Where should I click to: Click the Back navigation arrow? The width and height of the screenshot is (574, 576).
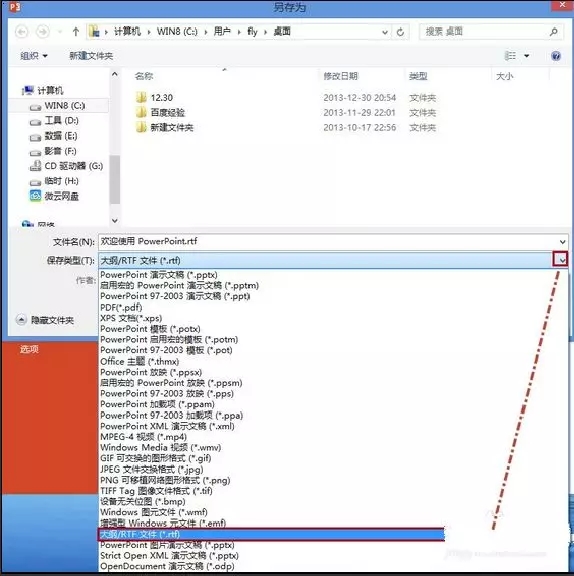22,32
